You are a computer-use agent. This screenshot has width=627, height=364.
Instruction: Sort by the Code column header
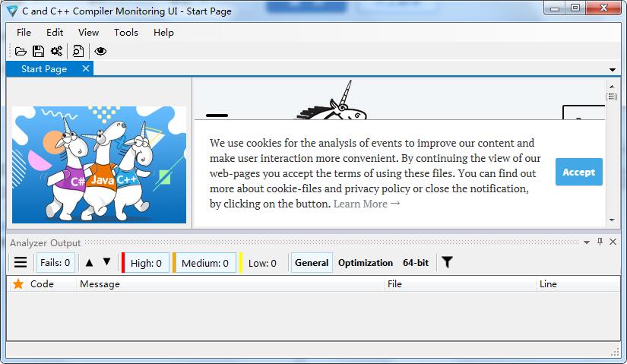(52, 284)
